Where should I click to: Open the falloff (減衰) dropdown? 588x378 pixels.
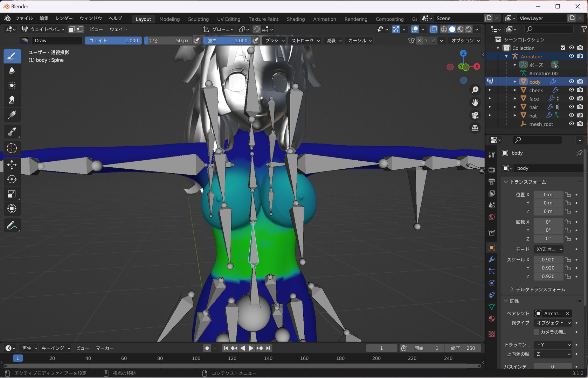click(x=334, y=41)
